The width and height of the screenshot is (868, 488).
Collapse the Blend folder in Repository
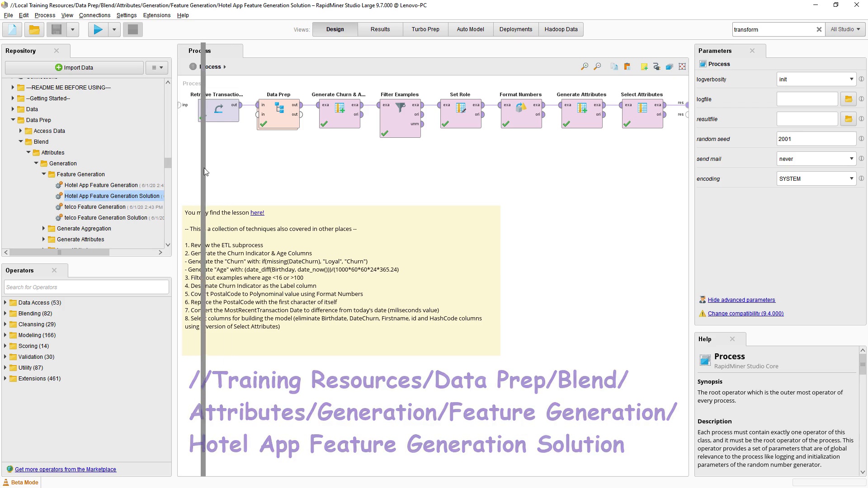click(21, 142)
